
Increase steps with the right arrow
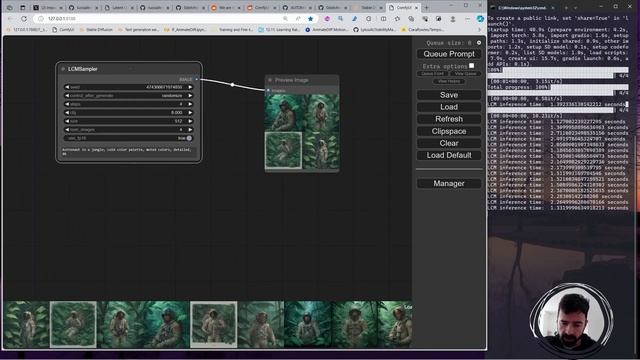pos(190,104)
